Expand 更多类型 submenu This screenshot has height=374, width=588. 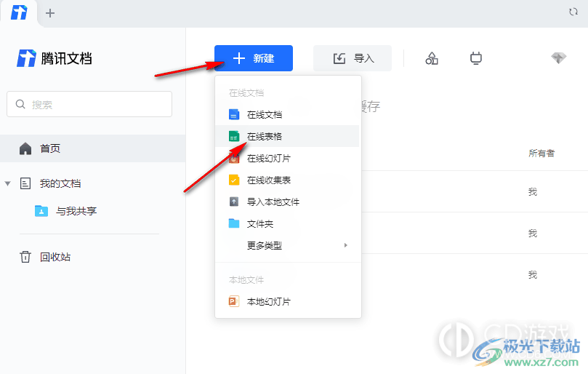click(287, 245)
